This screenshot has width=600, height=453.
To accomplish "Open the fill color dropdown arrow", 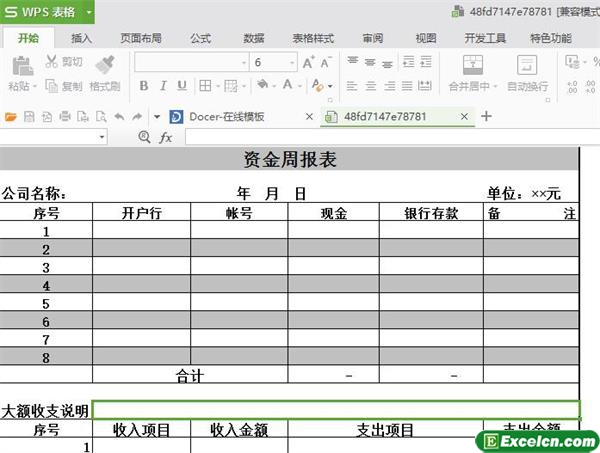I will coord(274,86).
